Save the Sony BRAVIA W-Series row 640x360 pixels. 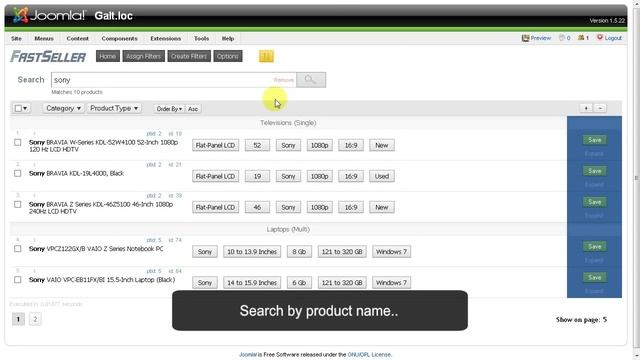tap(594, 140)
